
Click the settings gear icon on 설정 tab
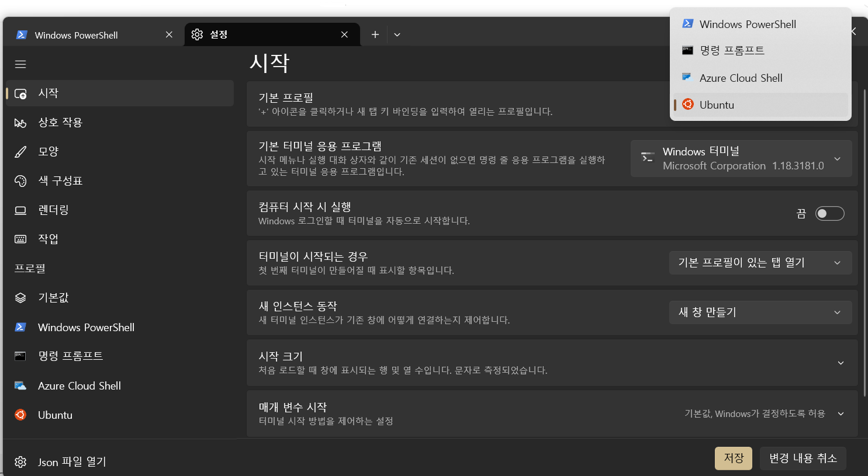[197, 34]
